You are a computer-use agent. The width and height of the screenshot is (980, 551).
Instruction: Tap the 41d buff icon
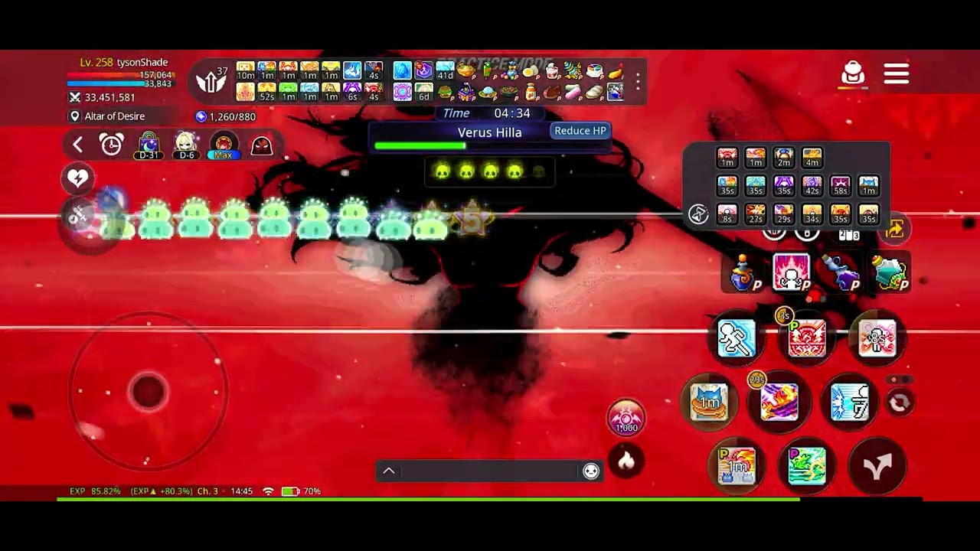click(445, 71)
